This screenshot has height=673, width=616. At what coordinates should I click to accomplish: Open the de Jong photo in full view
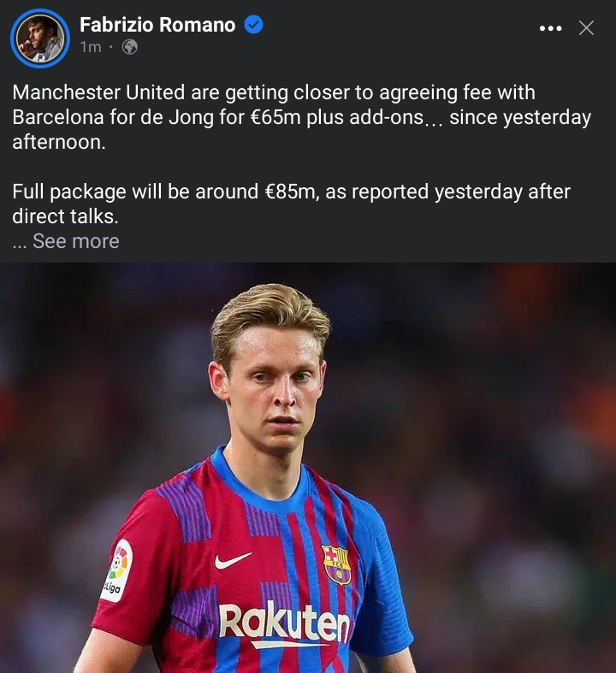coord(308,468)
